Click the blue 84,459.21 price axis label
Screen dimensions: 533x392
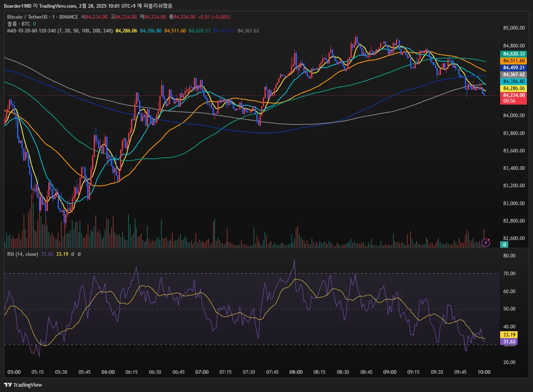514,68
